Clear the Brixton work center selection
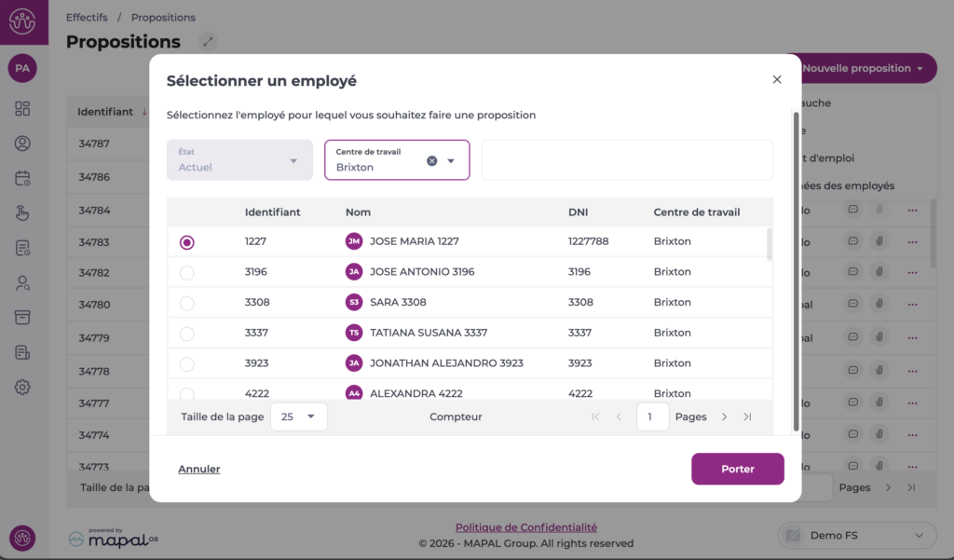The image size is (954, 560). coord(432,160)
